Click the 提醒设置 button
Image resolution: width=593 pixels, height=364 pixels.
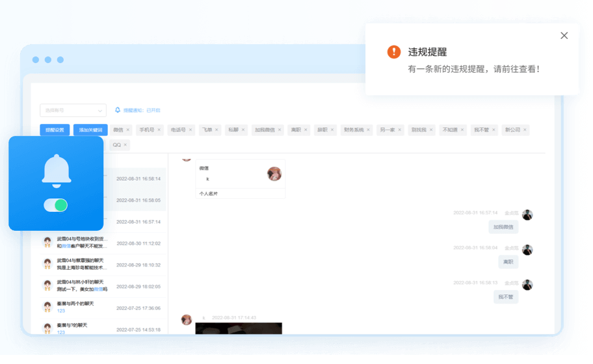pyautogui.click(x=55, y=130)
